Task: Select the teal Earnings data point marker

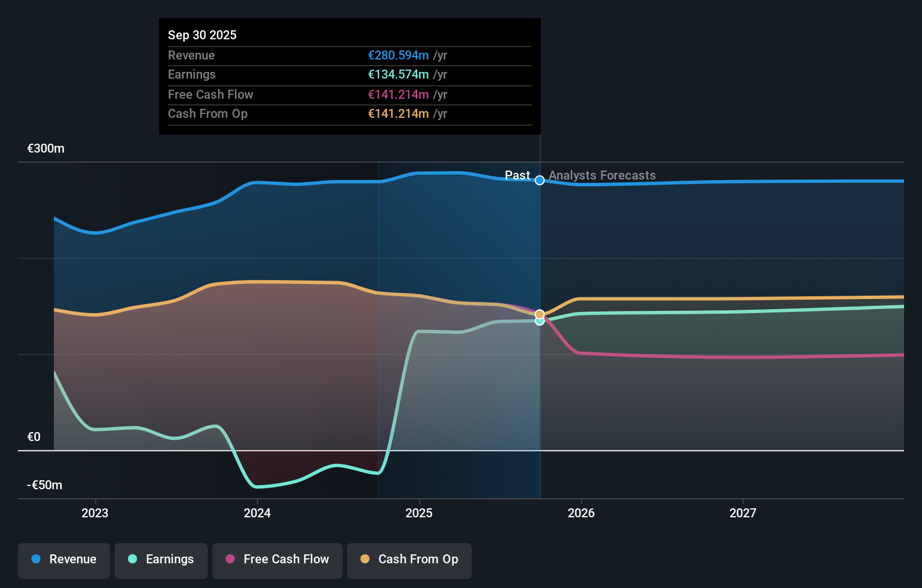Action: [540, 321]
